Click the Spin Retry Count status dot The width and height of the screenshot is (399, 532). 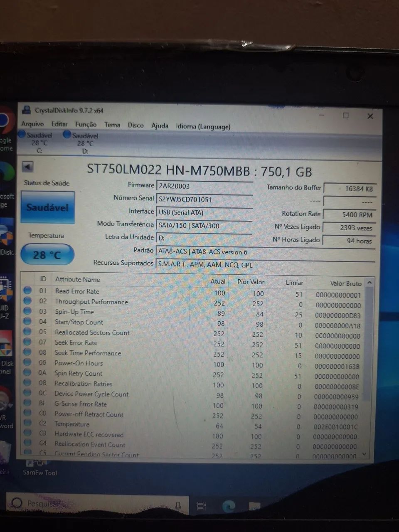click(27, 372)
